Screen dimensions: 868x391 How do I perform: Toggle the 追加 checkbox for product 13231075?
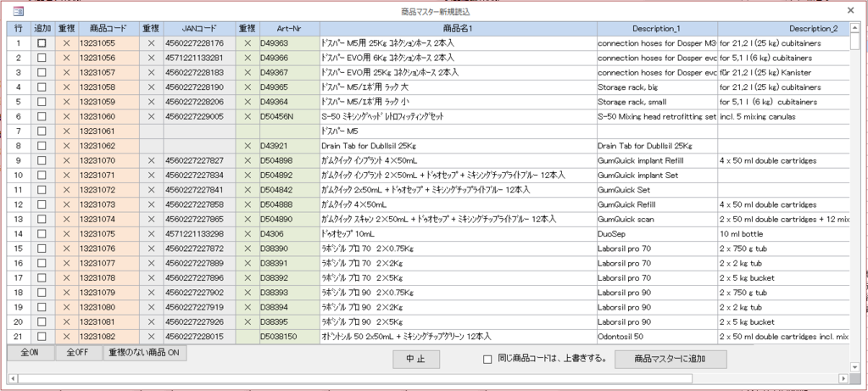coord(42,234)
